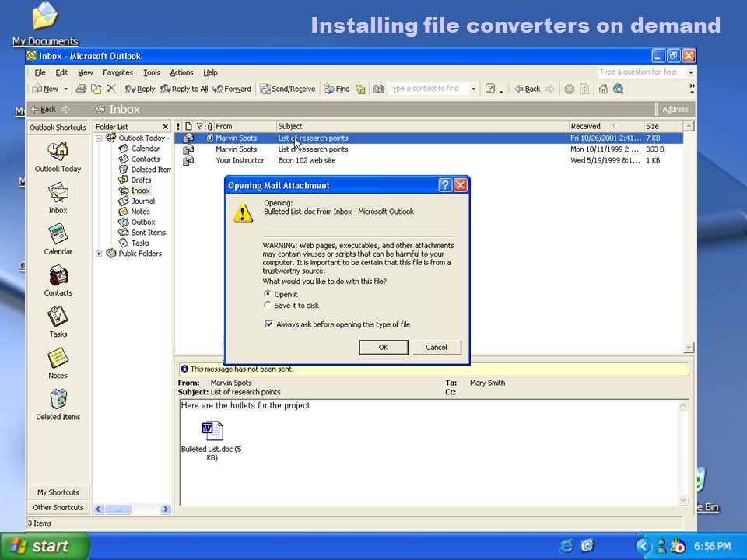Screen dimensions: 747x560
Task: Open the Tasks shortcut icon
Action: pyautogui.click(x=58, y=317)
